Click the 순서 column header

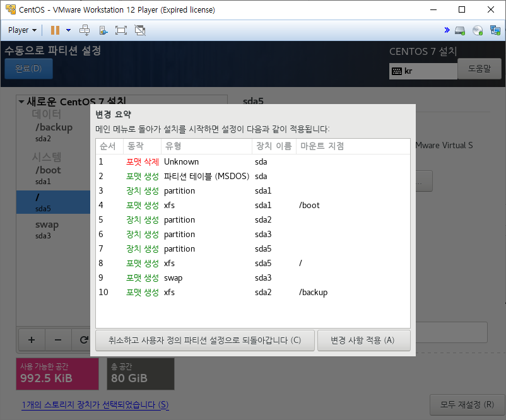109,146
